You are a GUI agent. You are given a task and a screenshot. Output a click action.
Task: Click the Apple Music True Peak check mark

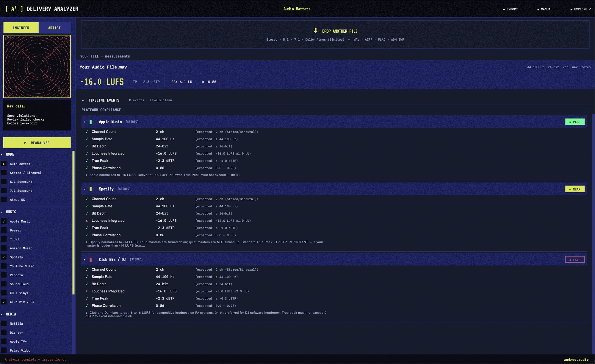point(87,161)
